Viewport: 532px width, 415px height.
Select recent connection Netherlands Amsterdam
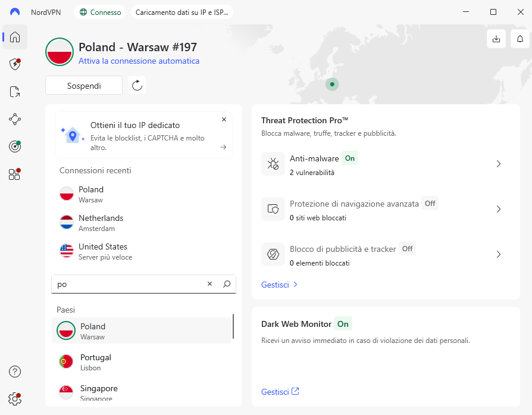(x=142, y=223)
